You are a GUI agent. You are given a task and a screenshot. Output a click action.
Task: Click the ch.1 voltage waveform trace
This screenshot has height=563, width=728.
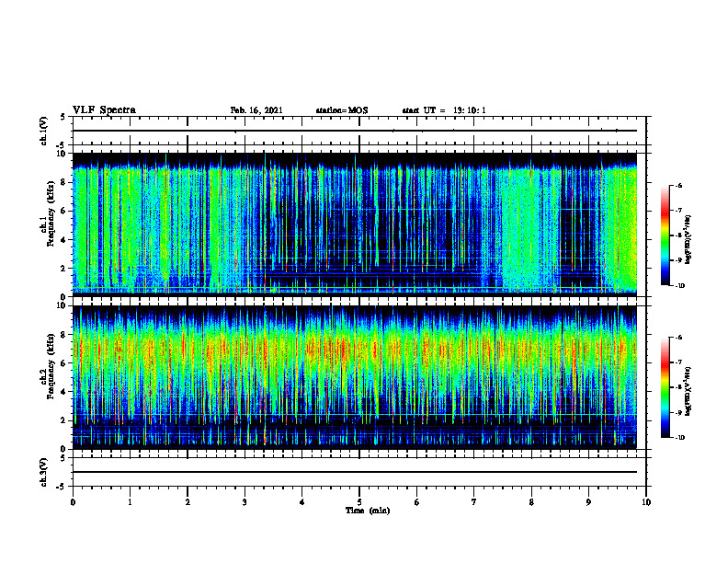point(355,131)
